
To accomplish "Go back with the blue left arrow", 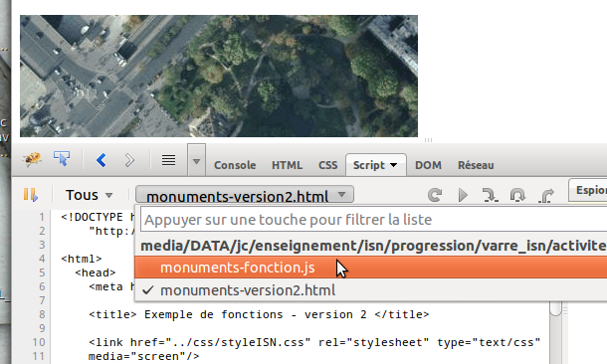I will (101, 160).
